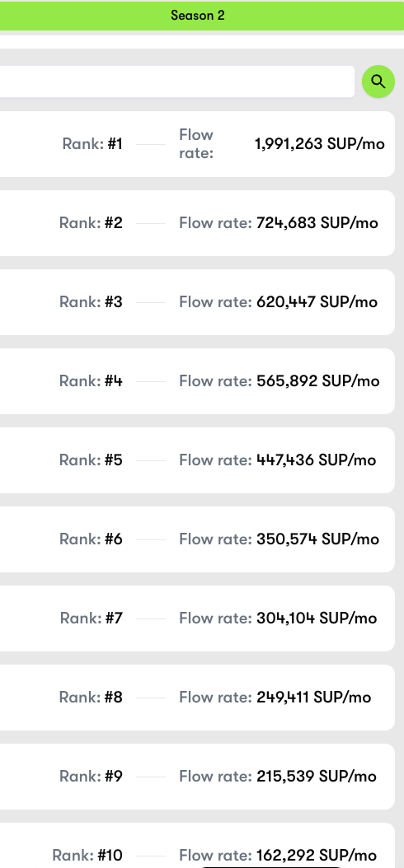Focus the leaderboard search input field

pos(177,82)
